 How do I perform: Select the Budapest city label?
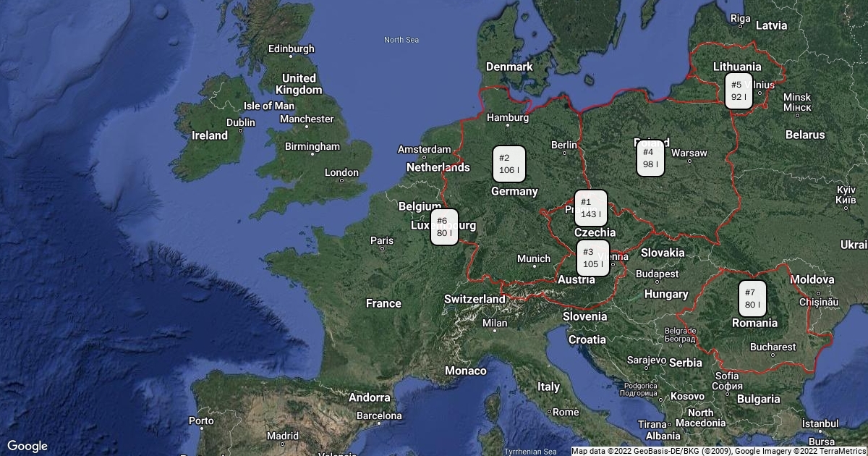[x=658, y=274]
